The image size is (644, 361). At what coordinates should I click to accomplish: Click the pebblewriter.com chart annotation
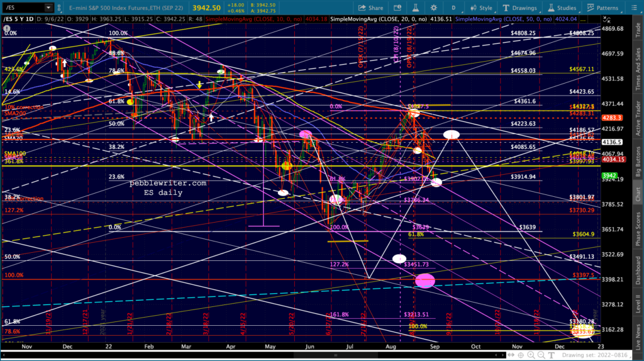167,183
